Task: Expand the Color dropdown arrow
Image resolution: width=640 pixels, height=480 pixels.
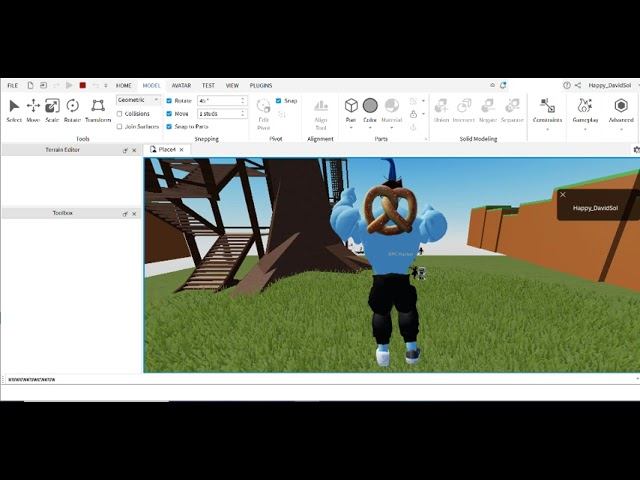Action: [x=370, y=128]
